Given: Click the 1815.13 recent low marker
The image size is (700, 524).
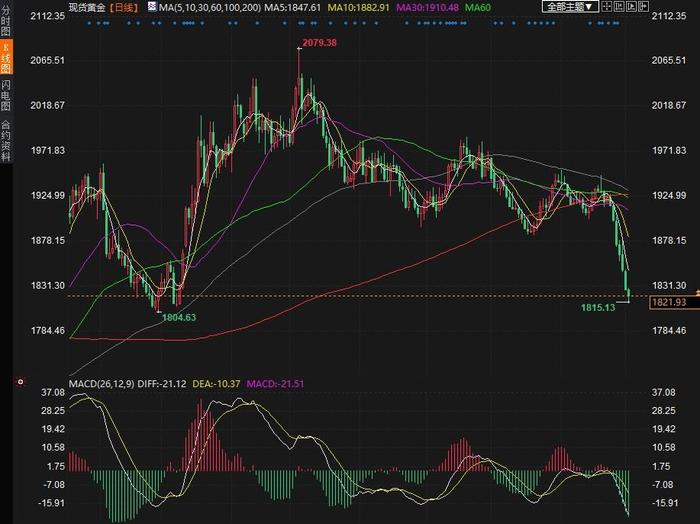Looking at the screenshot, I should coord(598,308).
